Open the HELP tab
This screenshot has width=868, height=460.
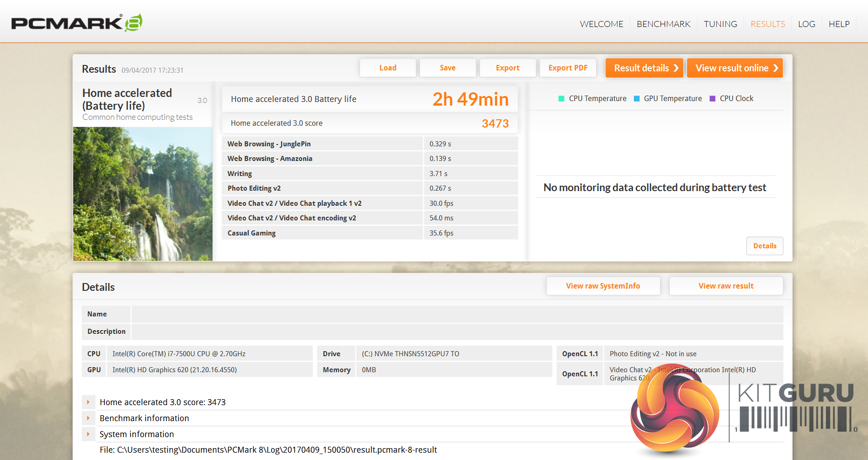click(x=839, y=24)
